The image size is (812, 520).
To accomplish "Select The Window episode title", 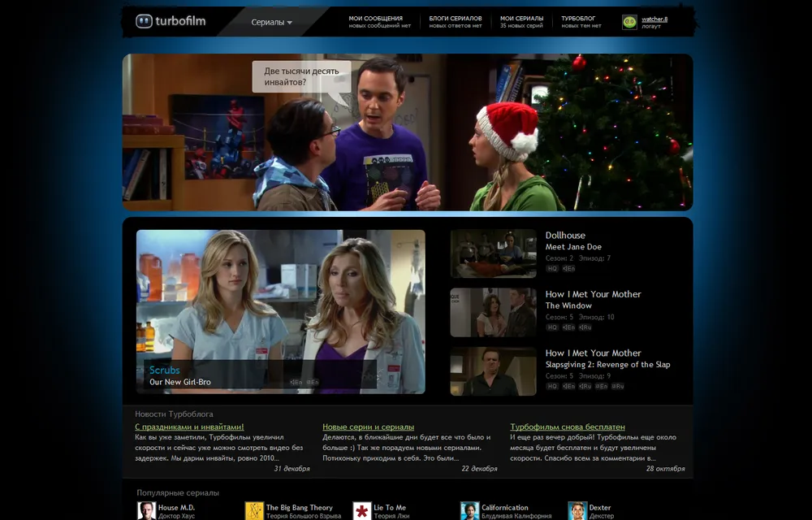I will (x=568, y=305).
